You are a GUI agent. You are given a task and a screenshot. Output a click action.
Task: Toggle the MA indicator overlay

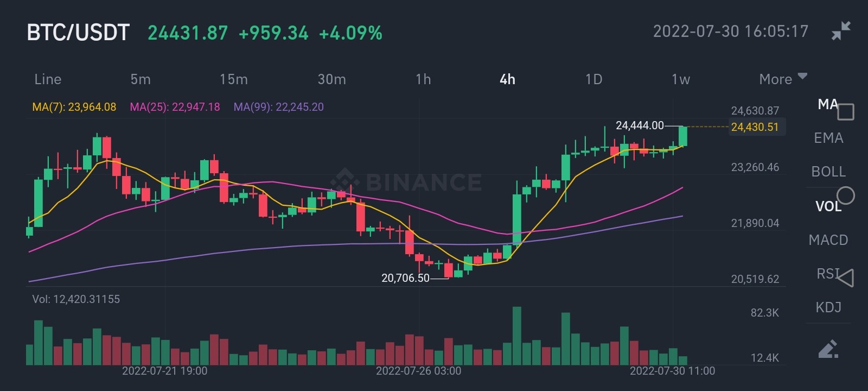coord(827,104)
